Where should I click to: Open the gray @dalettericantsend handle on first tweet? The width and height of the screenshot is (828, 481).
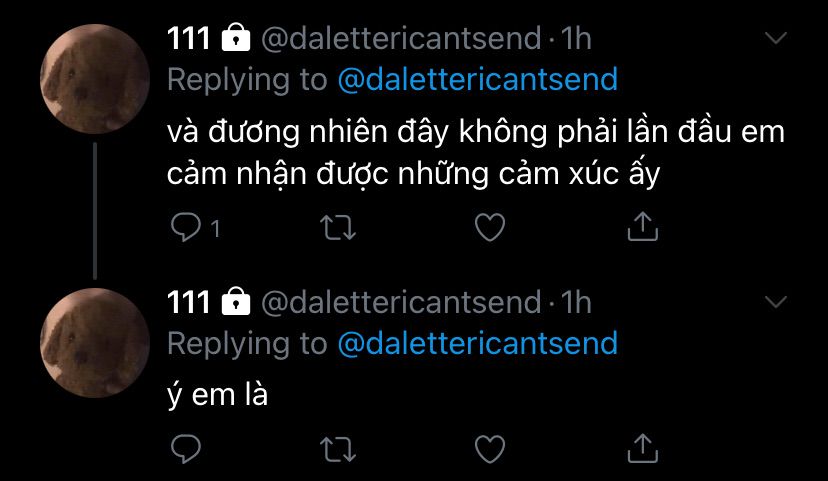click(x=401, y=39)
